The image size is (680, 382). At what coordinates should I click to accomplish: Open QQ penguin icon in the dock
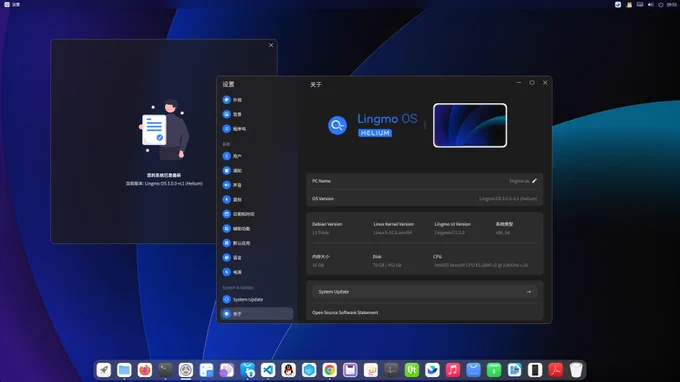pyautogui.click(x=288, y=370)
